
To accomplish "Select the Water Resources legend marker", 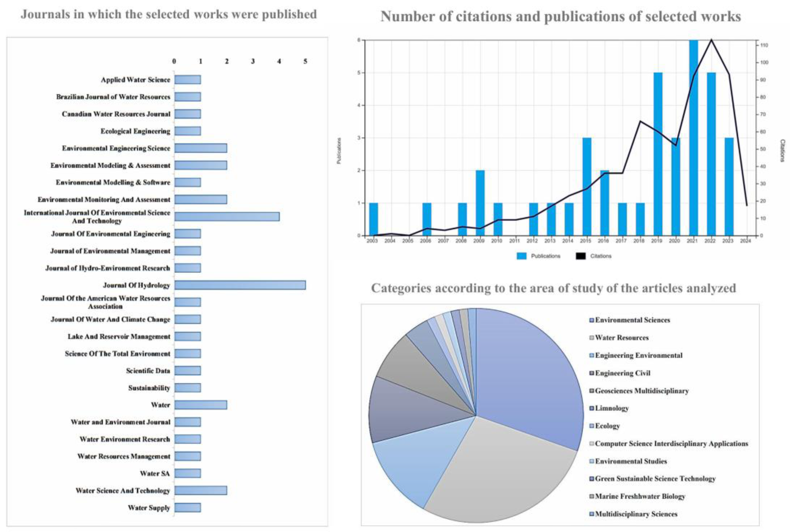I will 592,338.
